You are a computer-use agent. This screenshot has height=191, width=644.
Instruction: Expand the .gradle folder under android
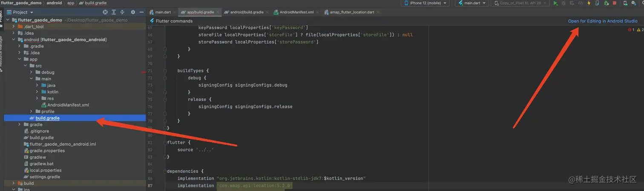20,46
